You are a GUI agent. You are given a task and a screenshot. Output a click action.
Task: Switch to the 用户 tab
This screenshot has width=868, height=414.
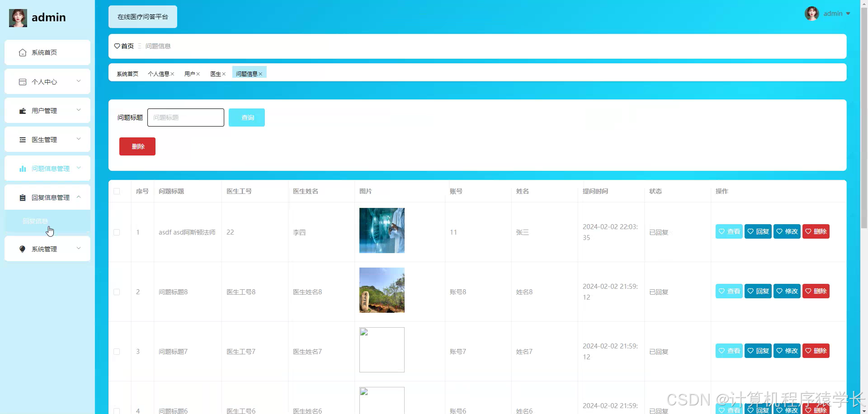click(189, 74)
